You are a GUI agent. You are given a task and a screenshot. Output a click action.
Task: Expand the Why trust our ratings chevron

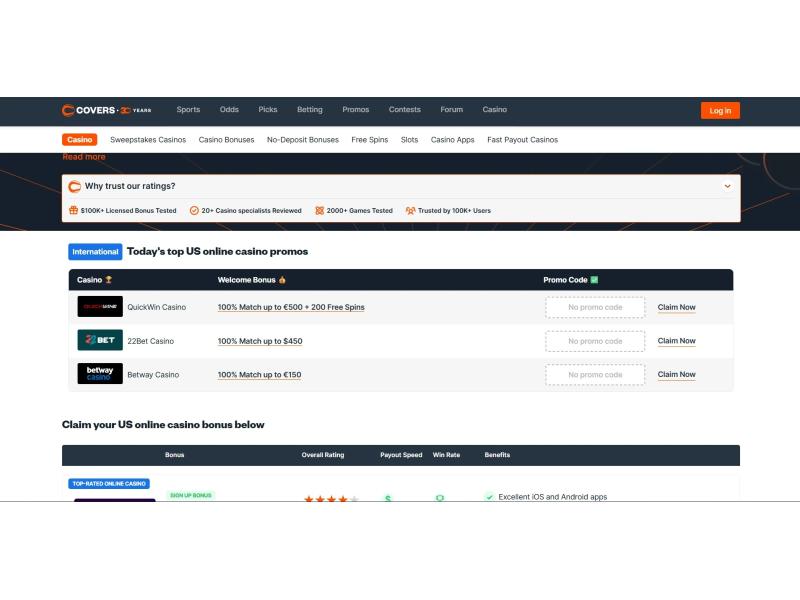728,186
